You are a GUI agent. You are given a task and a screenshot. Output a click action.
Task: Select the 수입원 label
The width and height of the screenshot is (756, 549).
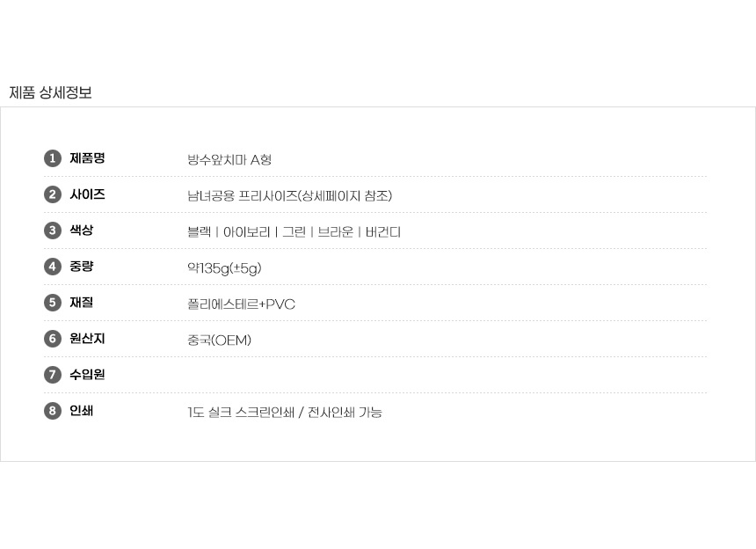tap(87, 375)
